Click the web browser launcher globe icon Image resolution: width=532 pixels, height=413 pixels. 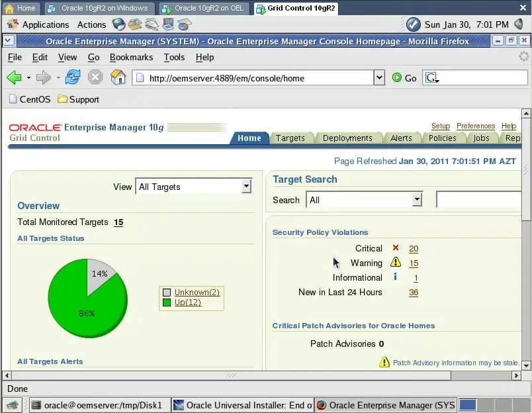coord(118,24)
